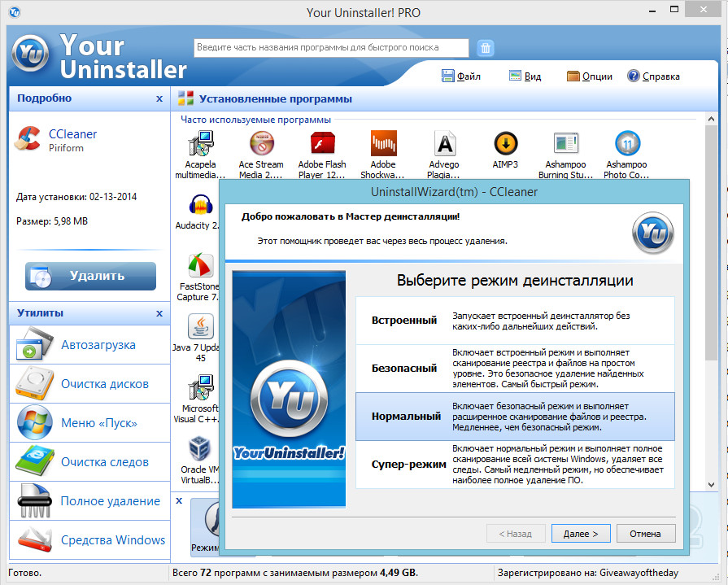Screen dimensions: 728x585
Task: Select the FastStone Capture program icon
Action: 201,265
